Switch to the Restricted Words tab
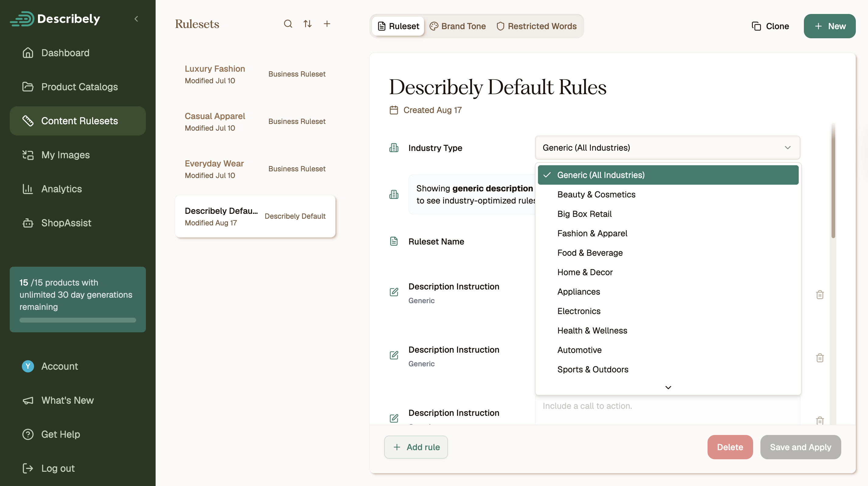Viewport: 868px width, 486px height. [x=536, y=26]
